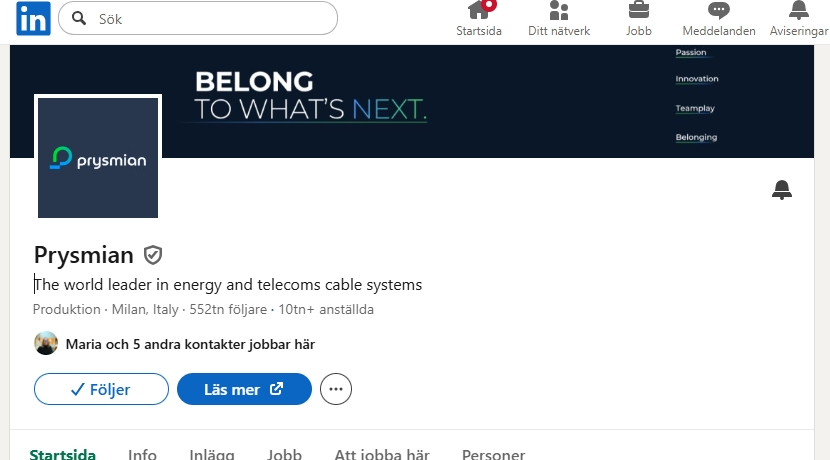Switch to the Info tab
This screenshot has width=830, height=460.
[142, 454]
